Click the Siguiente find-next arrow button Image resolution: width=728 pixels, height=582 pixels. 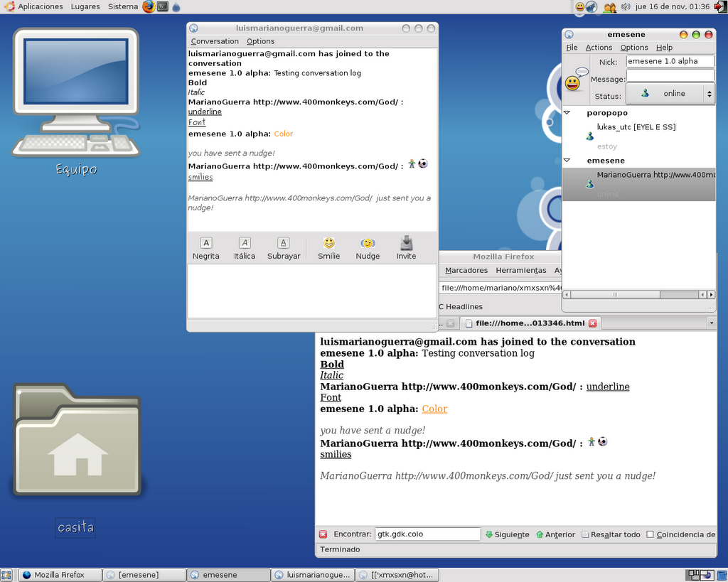pos(507,534)
